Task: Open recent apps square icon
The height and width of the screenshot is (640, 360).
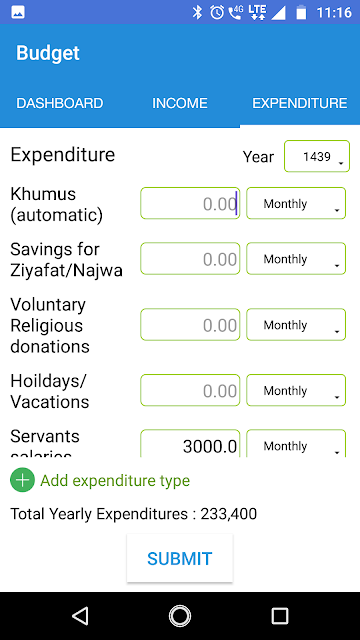Action: tap(280, 616)
